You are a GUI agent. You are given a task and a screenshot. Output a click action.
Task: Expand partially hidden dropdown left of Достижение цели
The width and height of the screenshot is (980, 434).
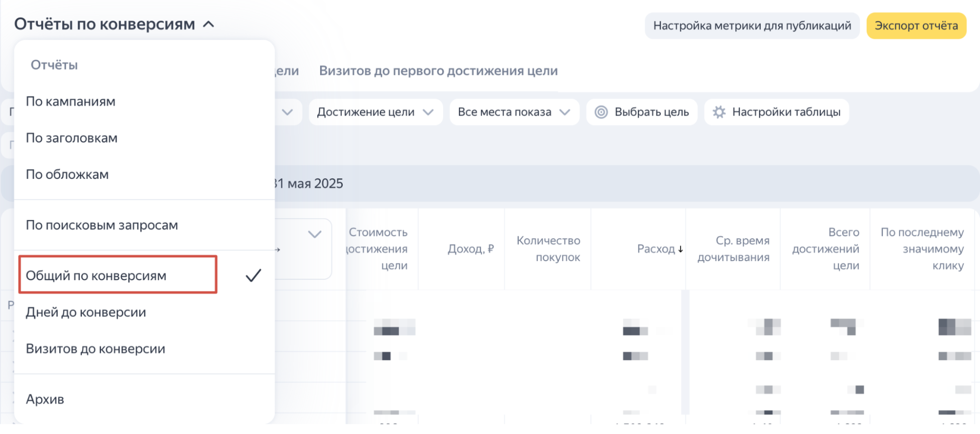(288, 112)
